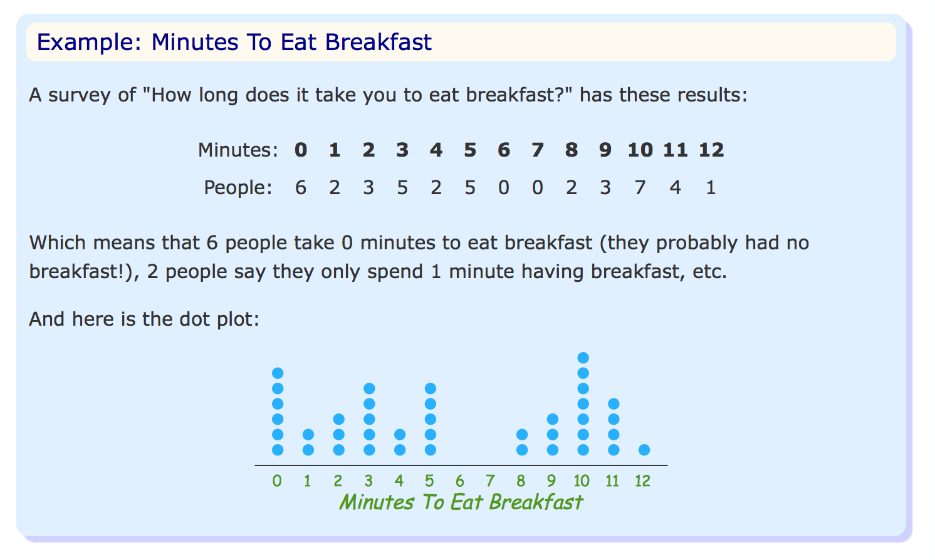
Task: Click bold 10 in the Minutes row
Action: click(x=640, y=150)
